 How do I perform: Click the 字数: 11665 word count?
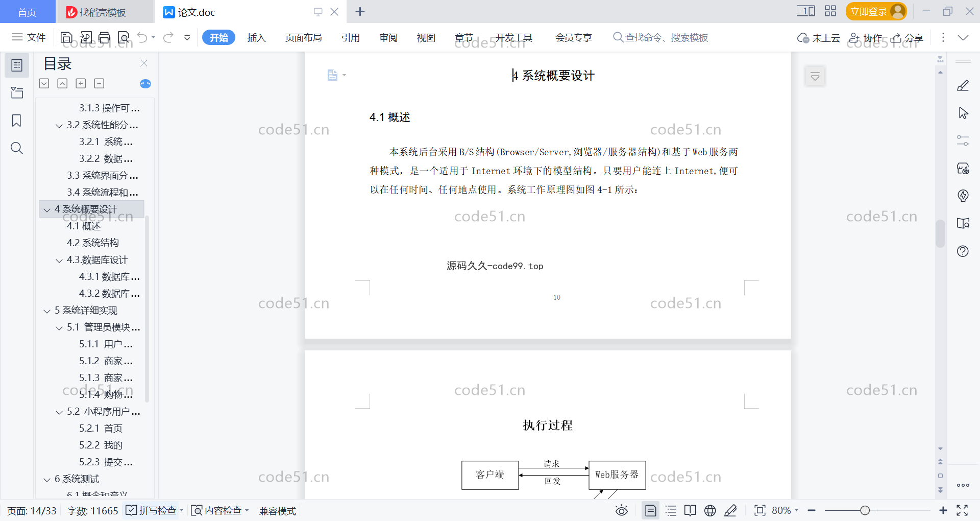[x=92, y=510]
